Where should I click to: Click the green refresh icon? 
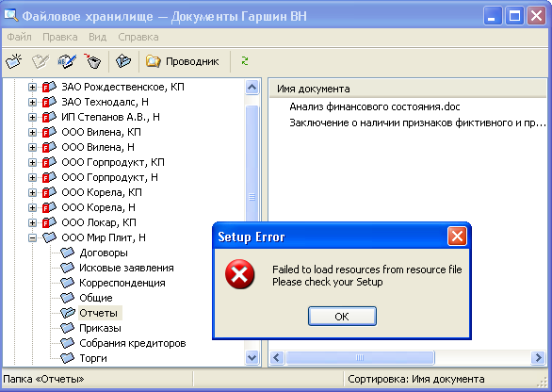pos(245,61)
